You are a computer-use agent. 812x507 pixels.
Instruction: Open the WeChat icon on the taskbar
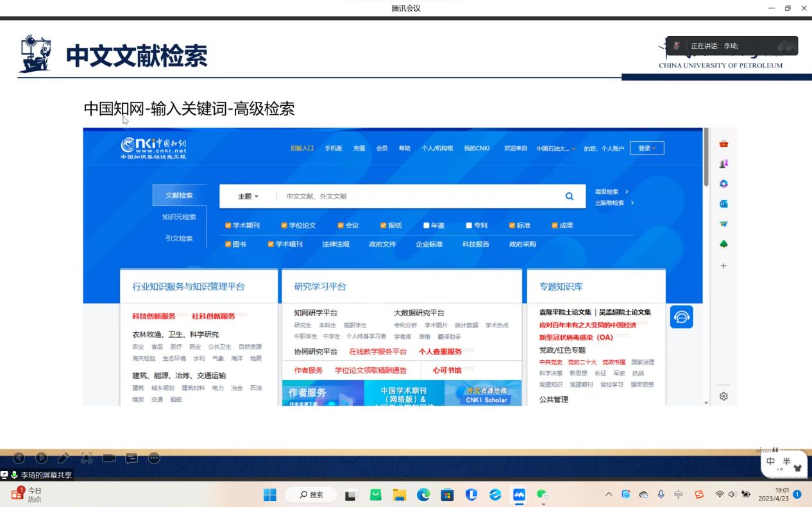(x=543, y=495)
